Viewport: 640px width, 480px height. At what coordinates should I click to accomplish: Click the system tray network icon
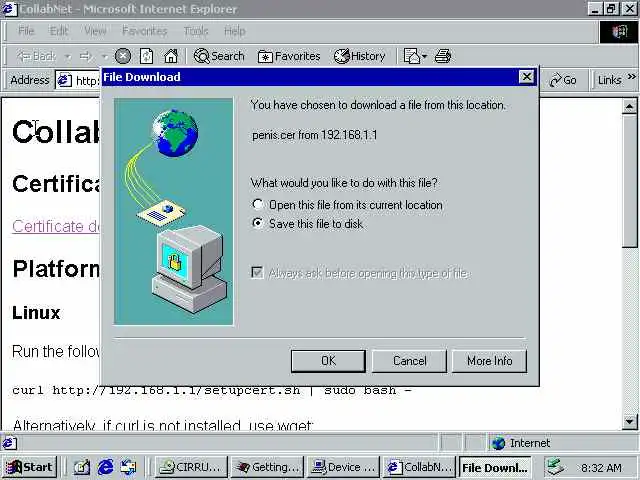(x=556, y=467)
